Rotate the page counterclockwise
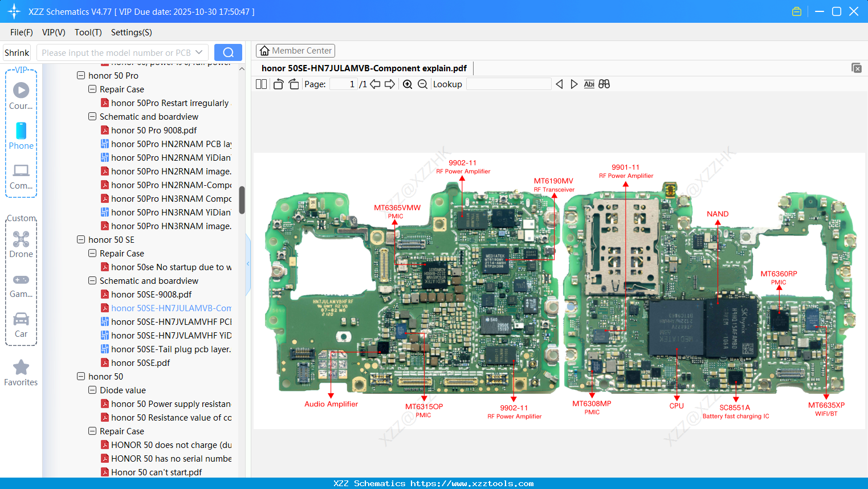The image size is (868, 489). [278, 84]
